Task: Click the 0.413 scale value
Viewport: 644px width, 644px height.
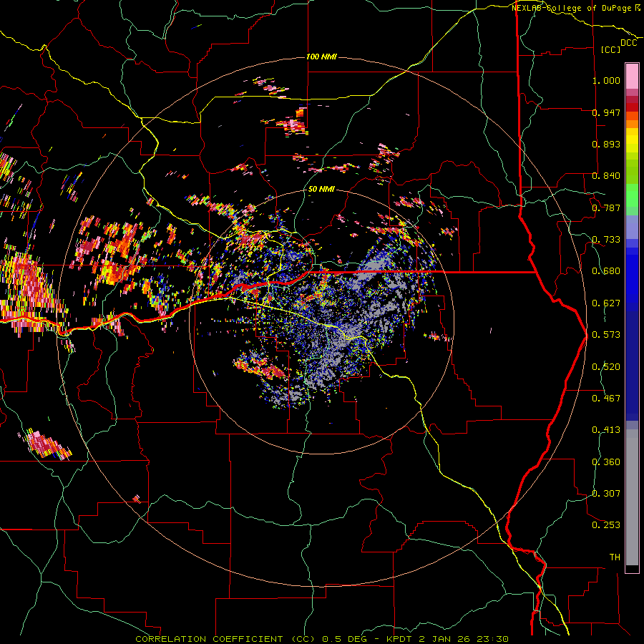Action: coord(606,430)
